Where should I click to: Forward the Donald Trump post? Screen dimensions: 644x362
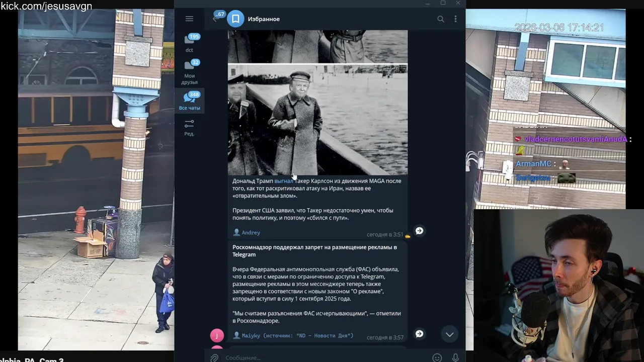419,231
